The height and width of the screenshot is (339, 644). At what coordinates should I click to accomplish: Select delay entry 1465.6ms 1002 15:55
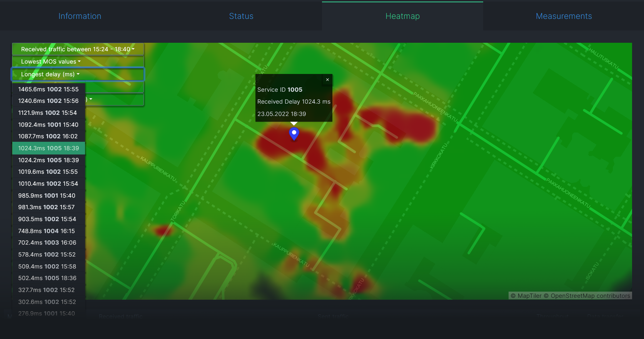pos(48,89)
